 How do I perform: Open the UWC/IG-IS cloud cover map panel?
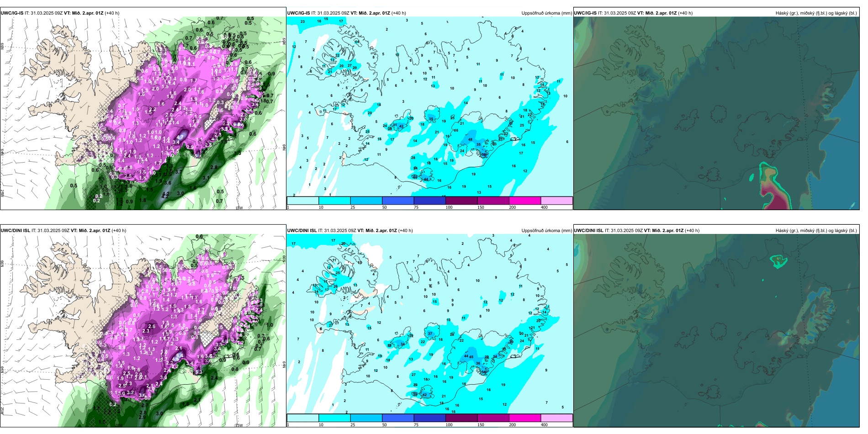pos(716,113)
